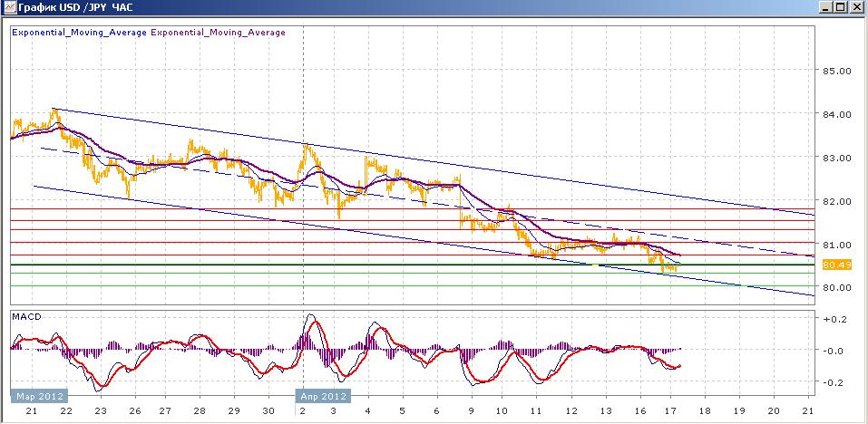This screenshot has height=424, width=868.
Task: Select the dark blue Exponential_Moving_Average legend label
Action: pyautogui.click(x=78, y=33)
